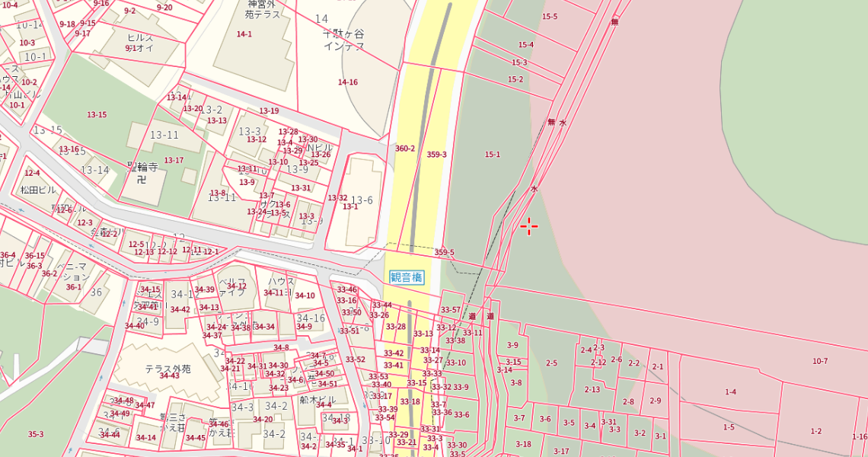
Task: Click parcel label 13-17 near the temple
Action: [174, 160]
